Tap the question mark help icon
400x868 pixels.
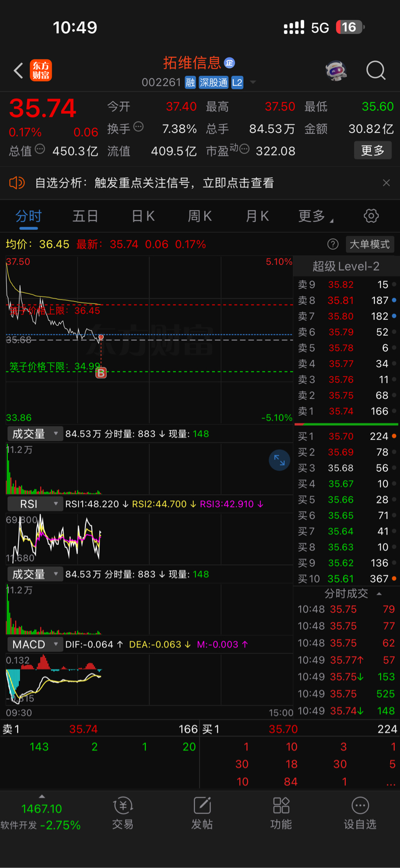coord(333,244)
